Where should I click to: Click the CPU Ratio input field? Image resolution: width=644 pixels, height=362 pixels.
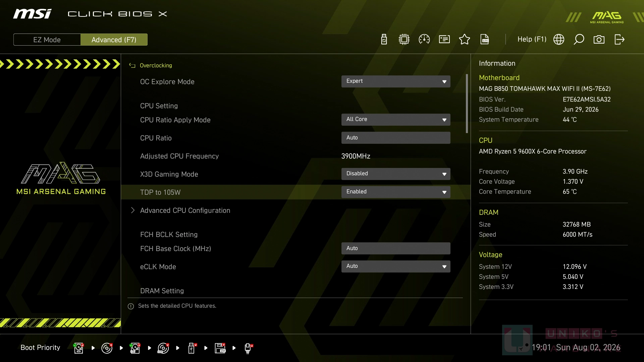[396, 138]
